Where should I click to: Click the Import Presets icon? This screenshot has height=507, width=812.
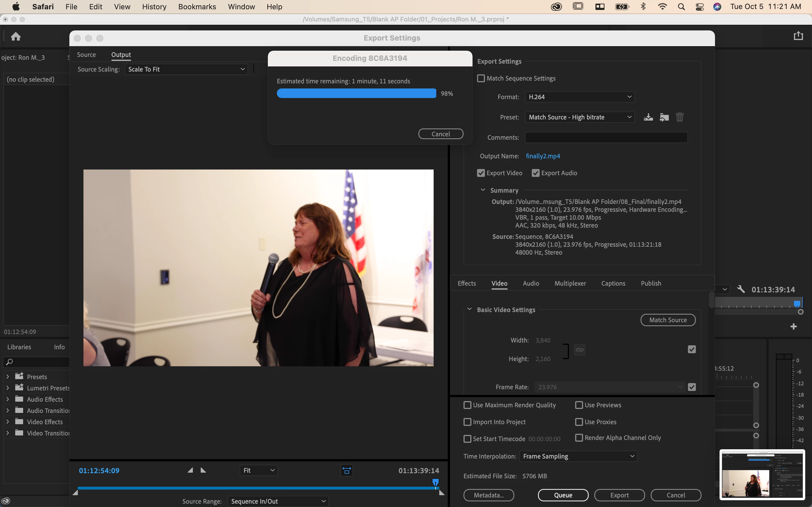pyautogui.click(x=664, y=117)
